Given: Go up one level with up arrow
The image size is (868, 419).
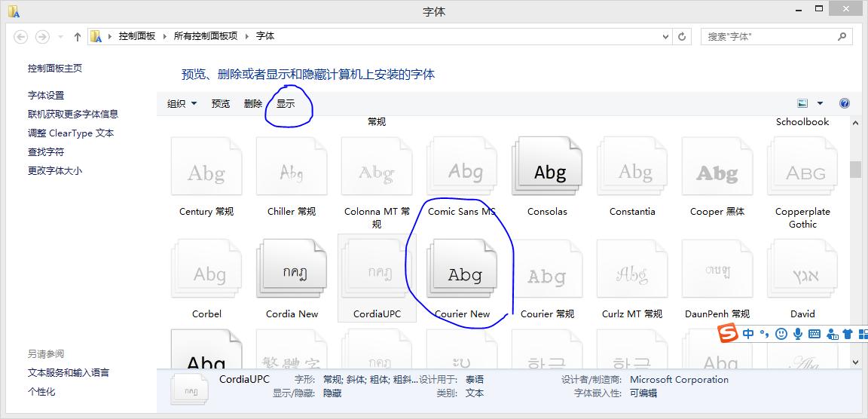Looking at the screenshot, I should (78, 36).
